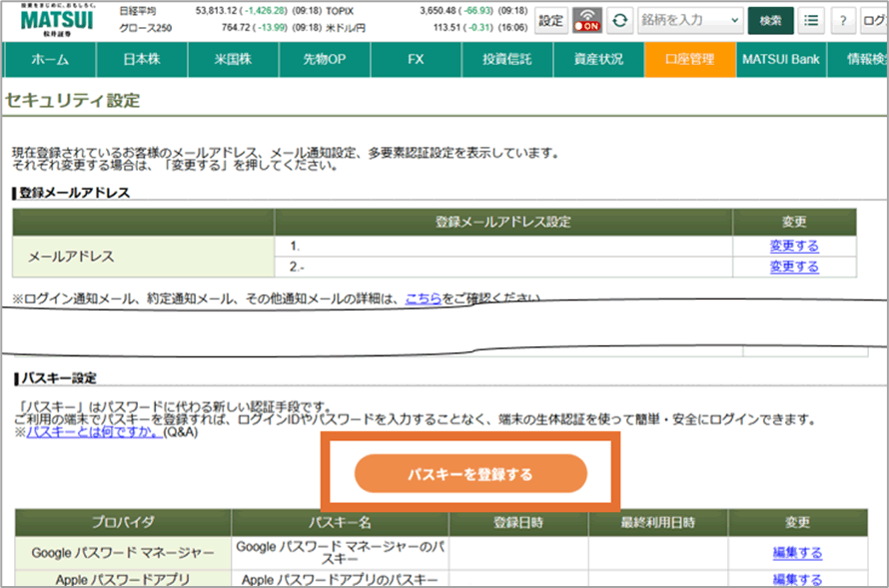Click 変更する for mail address 1
The image size is (889, 588).
click(x=794, y=246)
